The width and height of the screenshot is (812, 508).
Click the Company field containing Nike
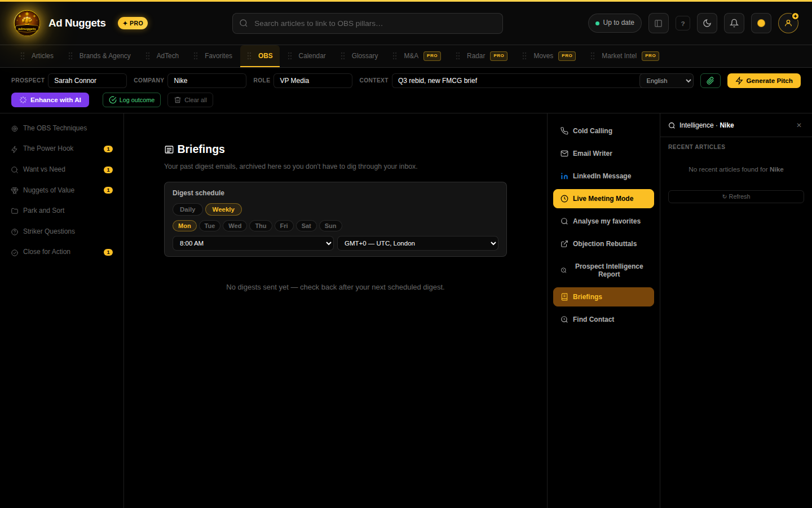tap(207, 81)
